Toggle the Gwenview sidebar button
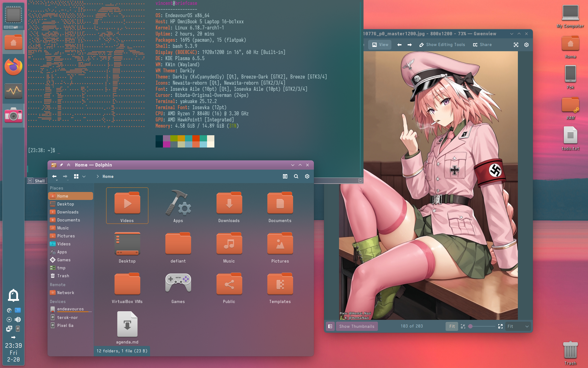The width and height of the screenshot is (588, 368). (330, 326)
